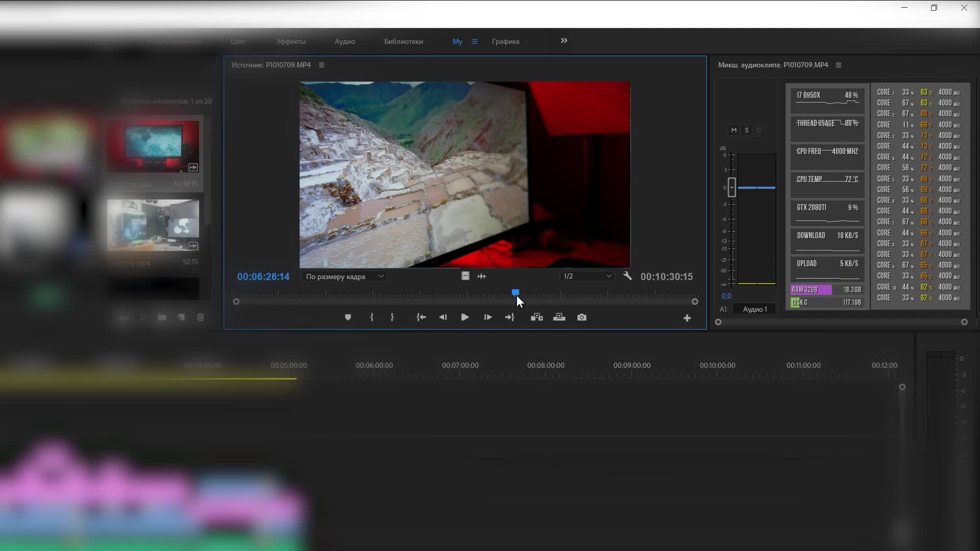Open the button editor plus icon
The image size is (980, 551).
(687, 318)
